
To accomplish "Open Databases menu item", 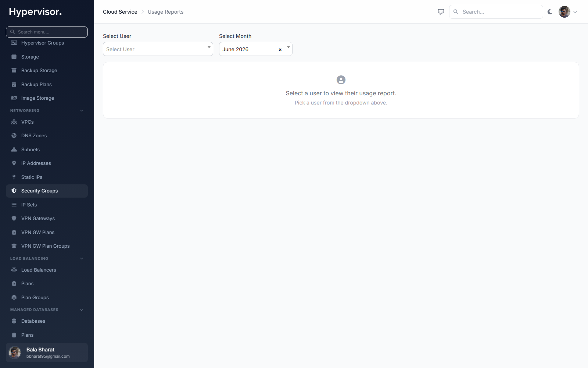I will pyautogui.click(x=47, y=321).
